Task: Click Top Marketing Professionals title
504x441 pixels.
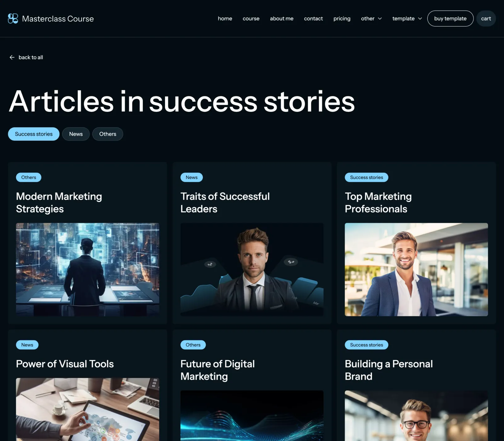Action: [378, 203]
